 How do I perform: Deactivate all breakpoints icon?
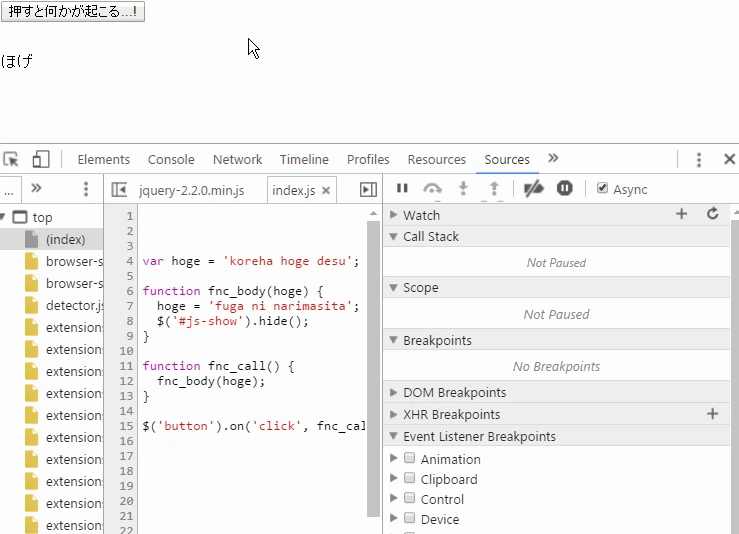[x=534, y=189]
